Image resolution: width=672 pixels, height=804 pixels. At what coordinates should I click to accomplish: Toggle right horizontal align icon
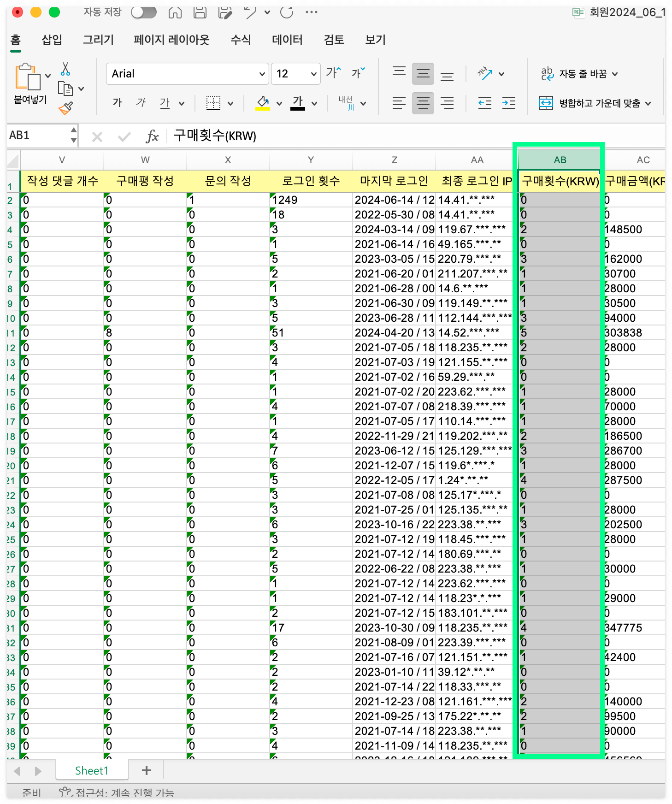tap(447, 103)
